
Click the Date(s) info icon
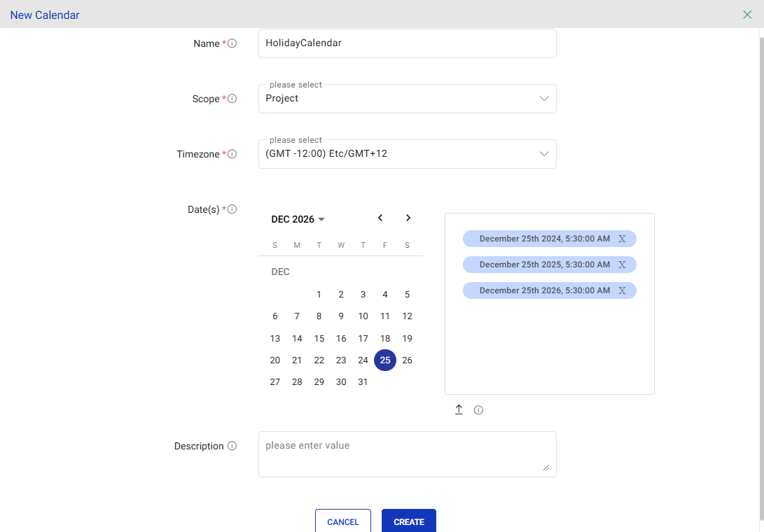(232, 209)
